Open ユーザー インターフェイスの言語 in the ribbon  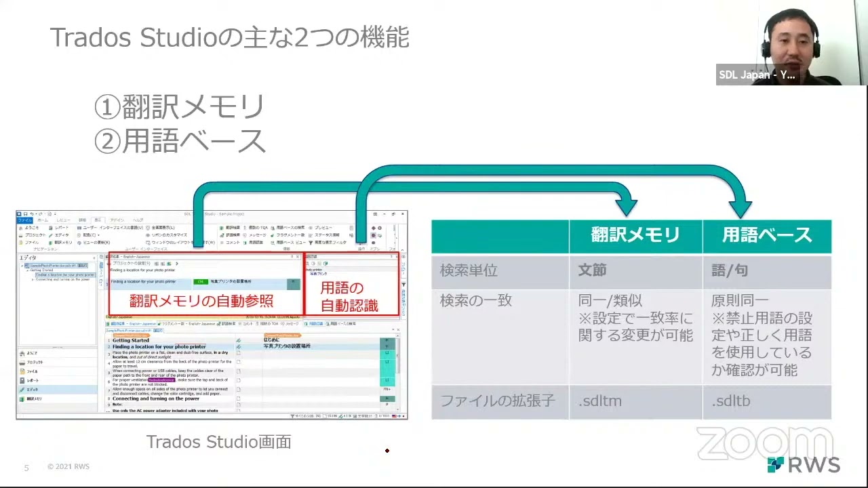tap(110, 228)
